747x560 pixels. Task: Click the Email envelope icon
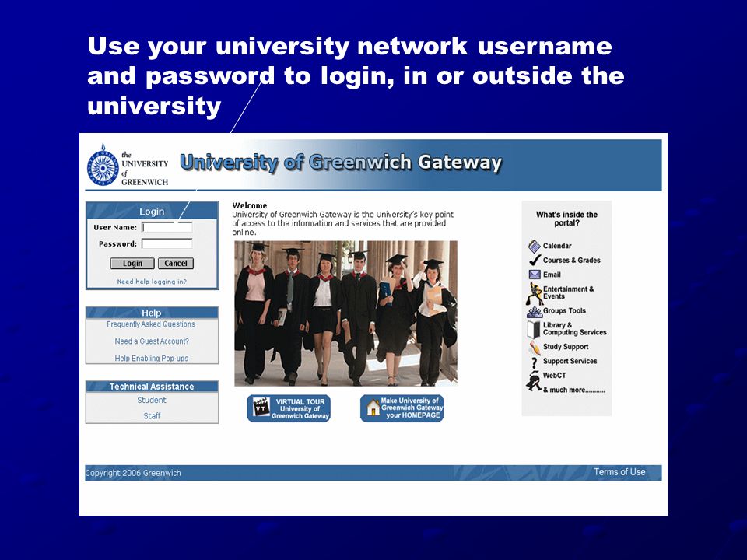[535, 275]
